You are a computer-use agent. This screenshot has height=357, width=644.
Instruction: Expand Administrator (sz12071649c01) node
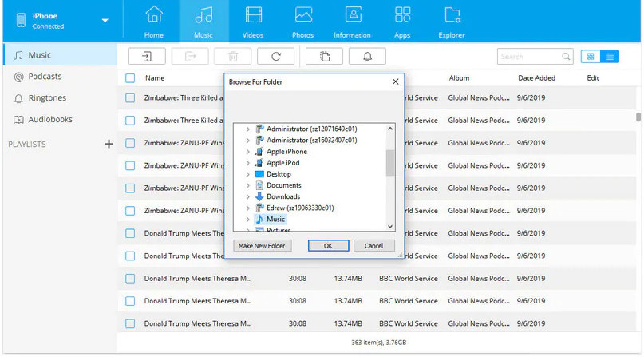coord(247,129)
